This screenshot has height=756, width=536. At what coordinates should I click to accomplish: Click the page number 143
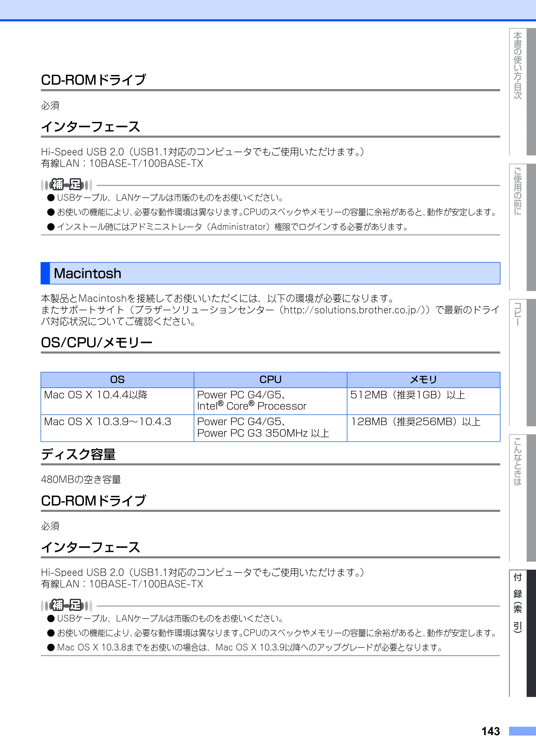tap(490, 731)
